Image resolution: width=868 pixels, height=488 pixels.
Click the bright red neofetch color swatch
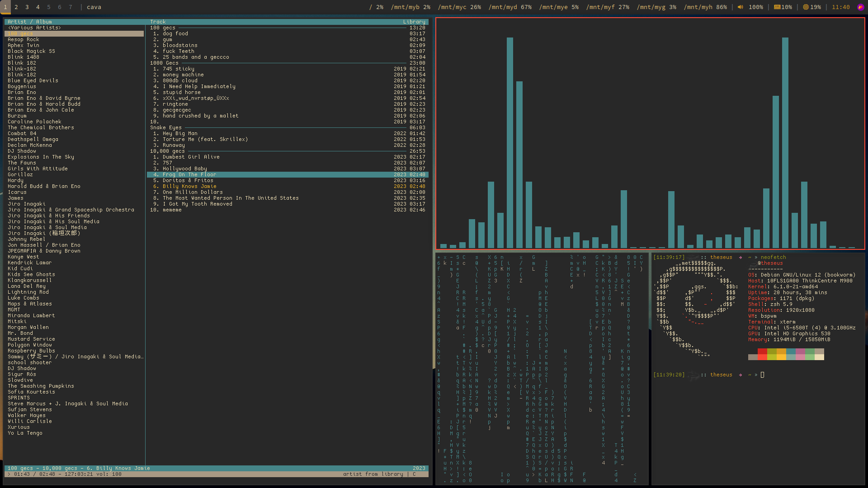tap(762, 357)
